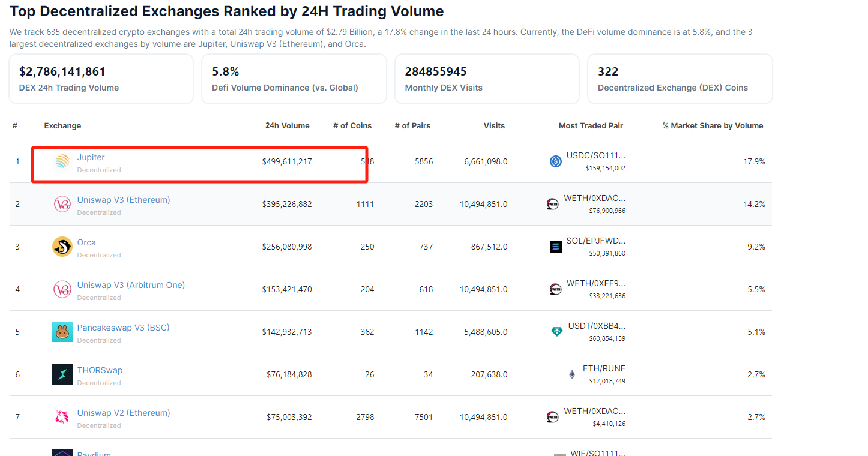Click the DEX 24h Trading Volume card
The height and width of the screenshot is (456, 868).
[101, 79]
